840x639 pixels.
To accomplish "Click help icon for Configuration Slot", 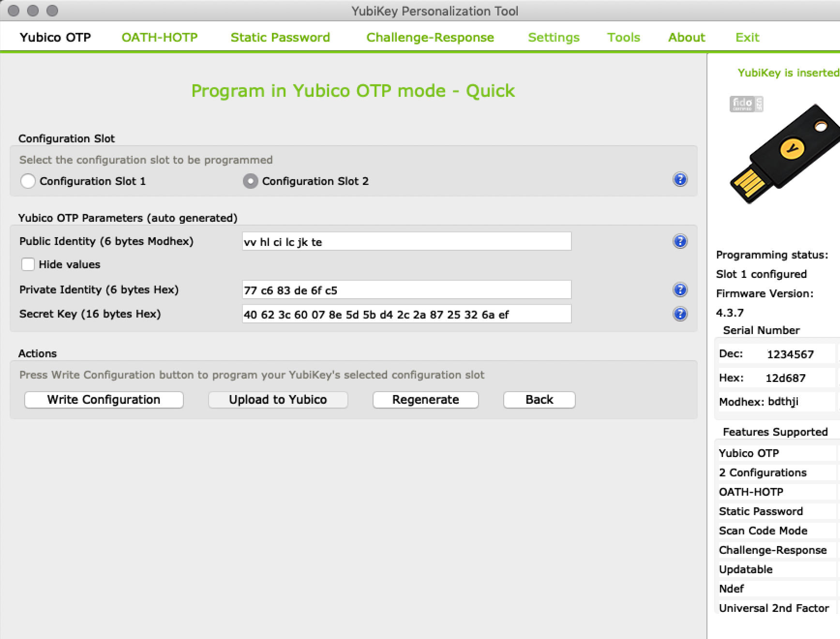I will click(x=680, y=180).
